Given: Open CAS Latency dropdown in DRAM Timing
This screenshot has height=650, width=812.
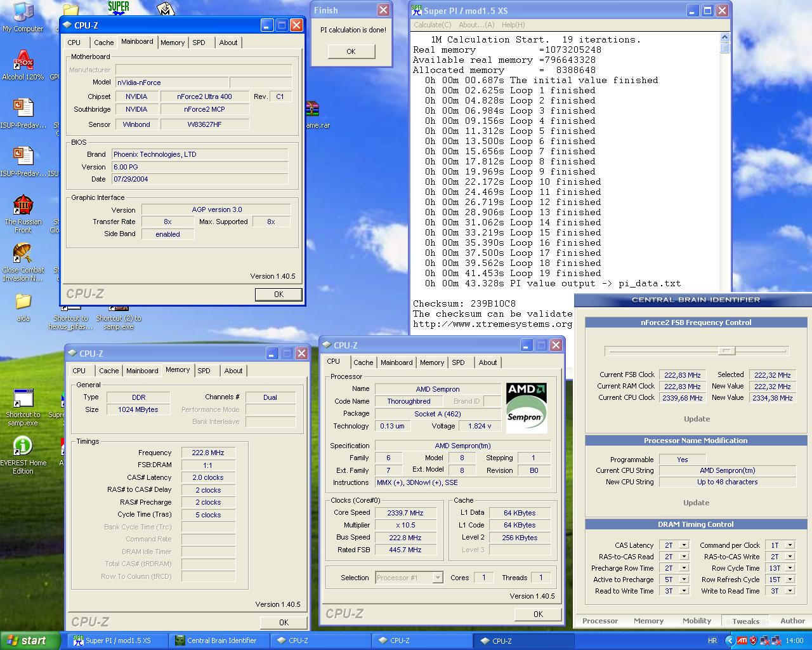Looking at the screenshot, I should pyautogui.click(x=684, y=545).
